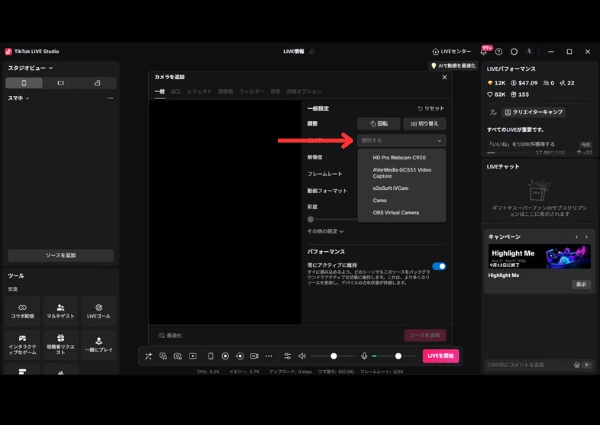Open 一緒にプレイ tool
This screenshot has height=425, width=600.
(x=98, y=345)
